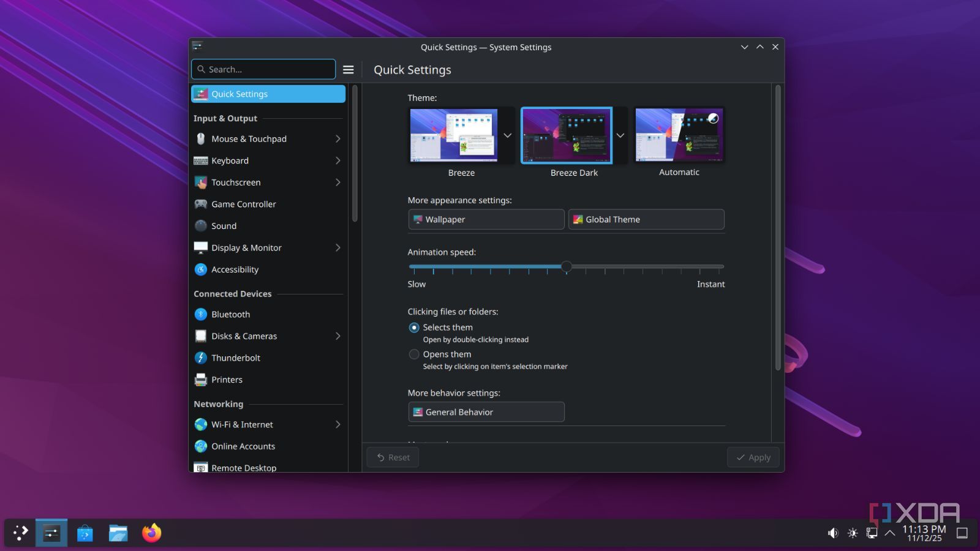Open Sound settings in sidebar
The image size is (980, 551).
[x=268, y=226]
